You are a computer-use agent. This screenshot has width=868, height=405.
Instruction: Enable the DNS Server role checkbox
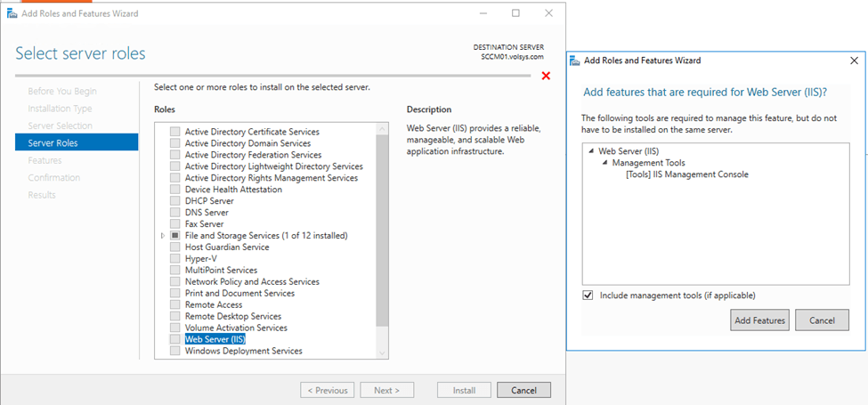click(x=175, y=213)
